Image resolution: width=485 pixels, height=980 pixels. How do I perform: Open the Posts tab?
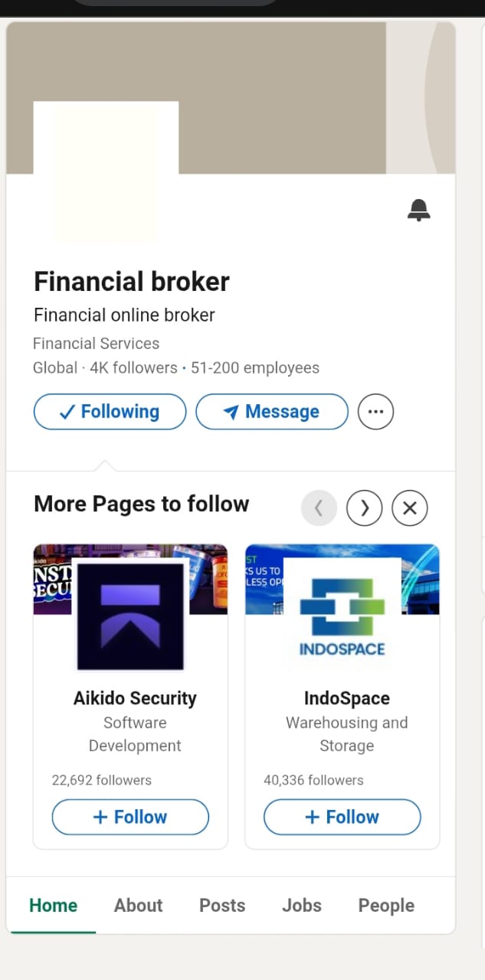(222, 905)
